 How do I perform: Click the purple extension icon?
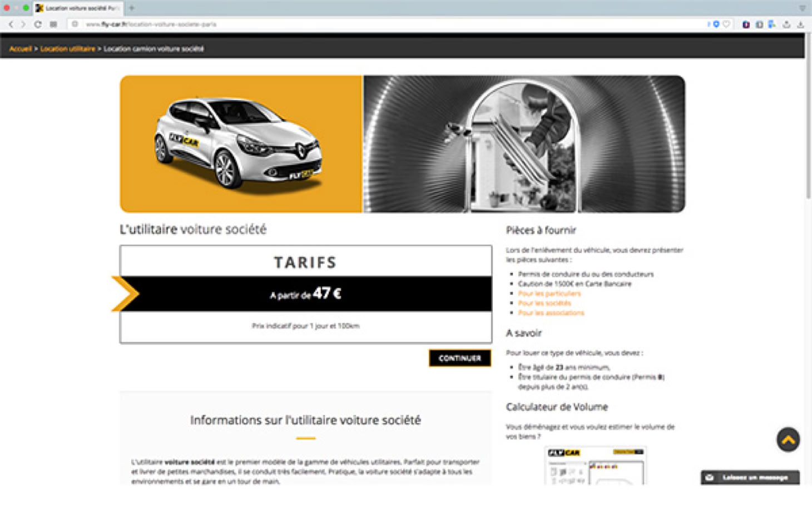[746, 24]
